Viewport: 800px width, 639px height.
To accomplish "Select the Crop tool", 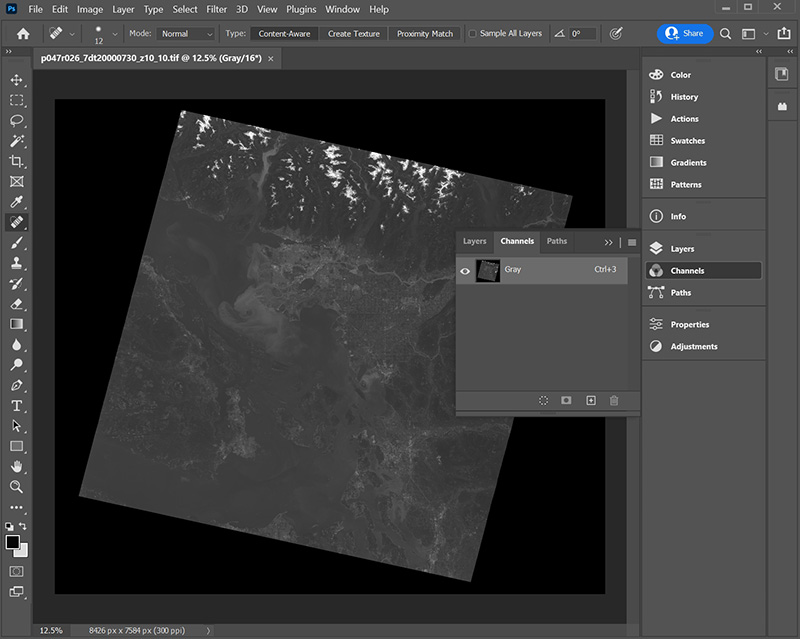I will coord(17,161).
